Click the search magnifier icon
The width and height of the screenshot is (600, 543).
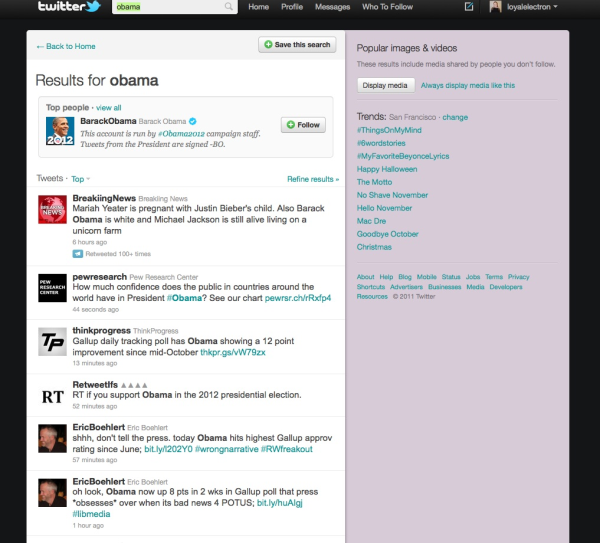(x=228, y=7)
